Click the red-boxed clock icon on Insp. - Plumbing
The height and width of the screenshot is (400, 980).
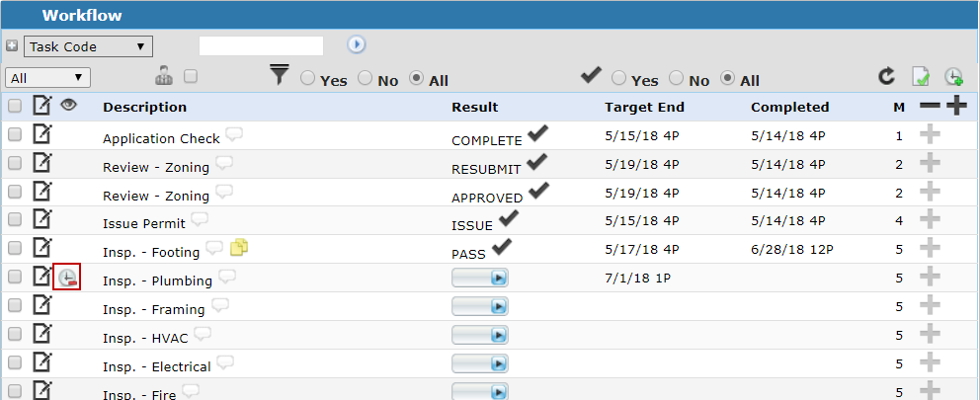click(x=67, y=279)
